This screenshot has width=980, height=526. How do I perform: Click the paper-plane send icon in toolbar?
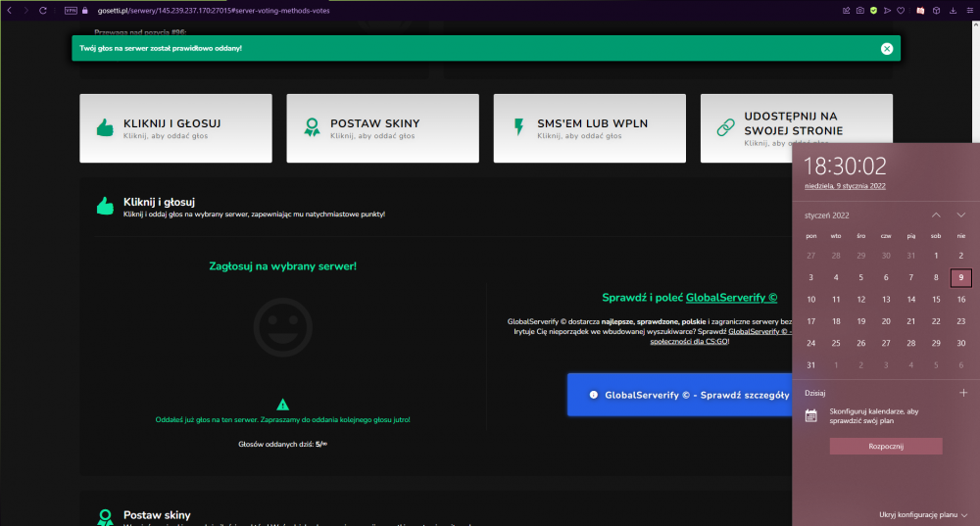pyautogui.click(x=887, y=11)
